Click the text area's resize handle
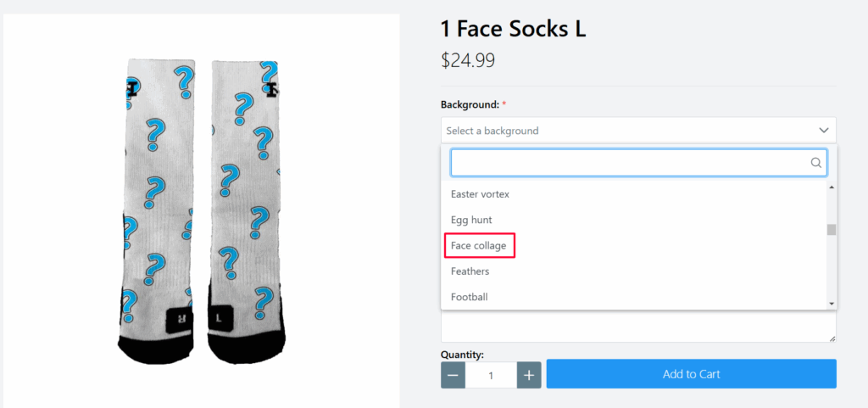This screenshot has width=868, height=408. pyautogui.click(x=832, y=338)
